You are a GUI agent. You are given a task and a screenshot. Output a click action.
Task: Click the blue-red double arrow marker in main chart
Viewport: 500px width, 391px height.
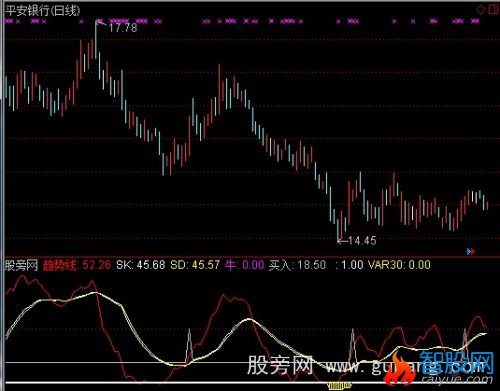click(x=471, y=251)
